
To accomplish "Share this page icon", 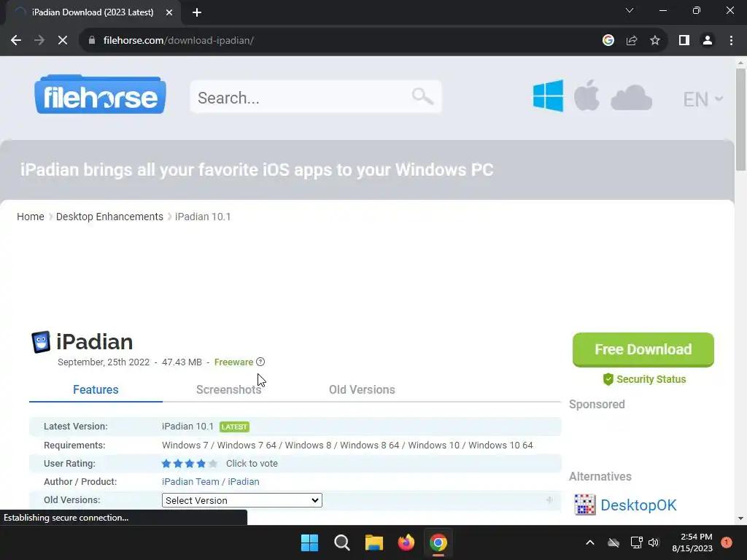I will [632, 41].
